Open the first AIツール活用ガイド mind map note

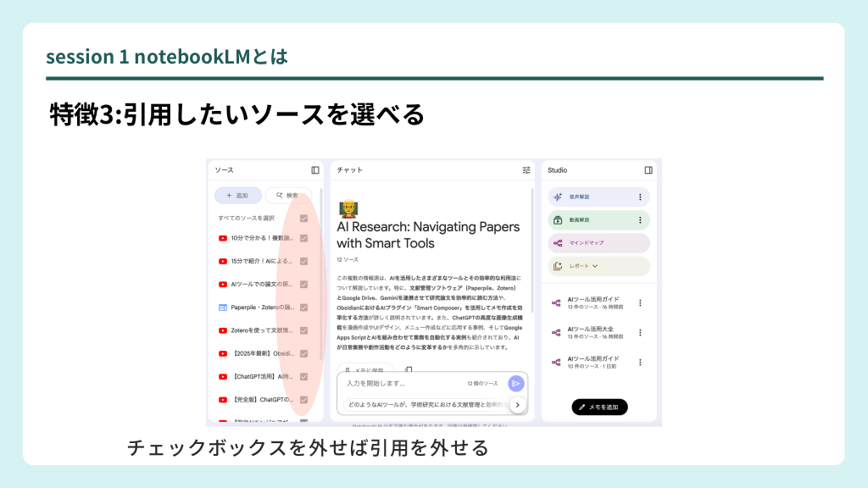(x=593, y=302)
